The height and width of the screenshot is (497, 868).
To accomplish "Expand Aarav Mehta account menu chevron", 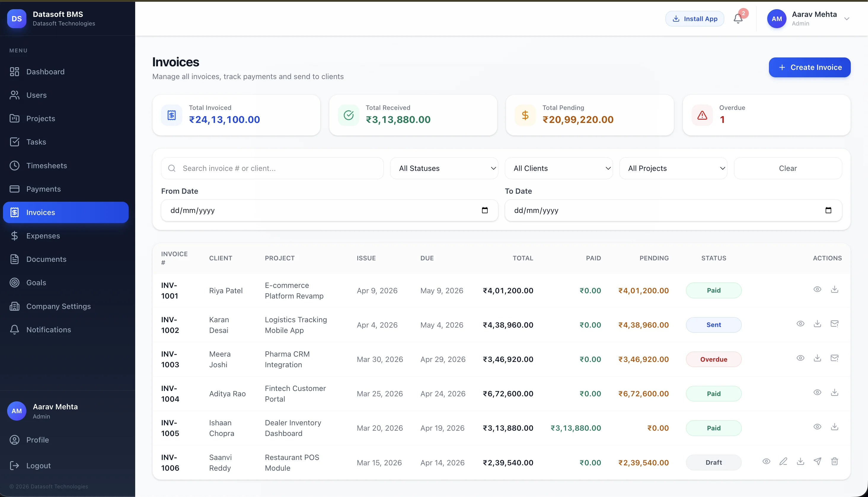I will pos(846,19).
